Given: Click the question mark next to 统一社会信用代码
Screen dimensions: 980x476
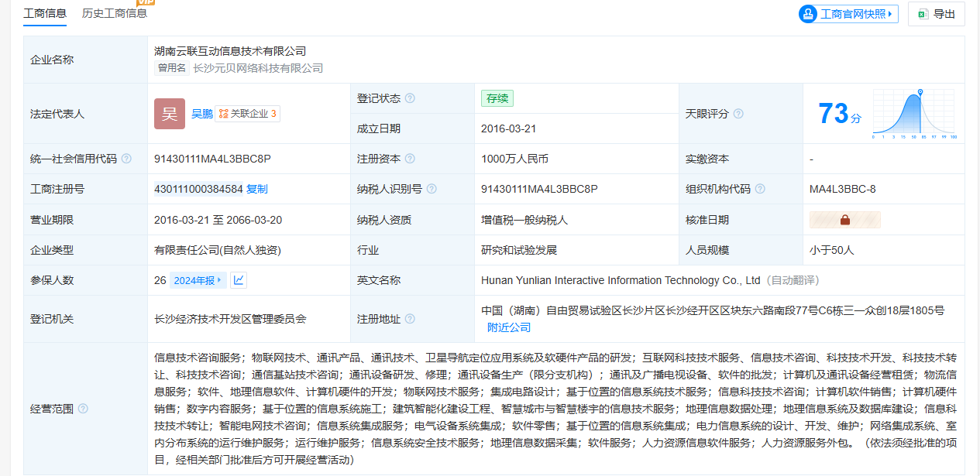Looking at the screenshot, I should (x=126, y=159).
